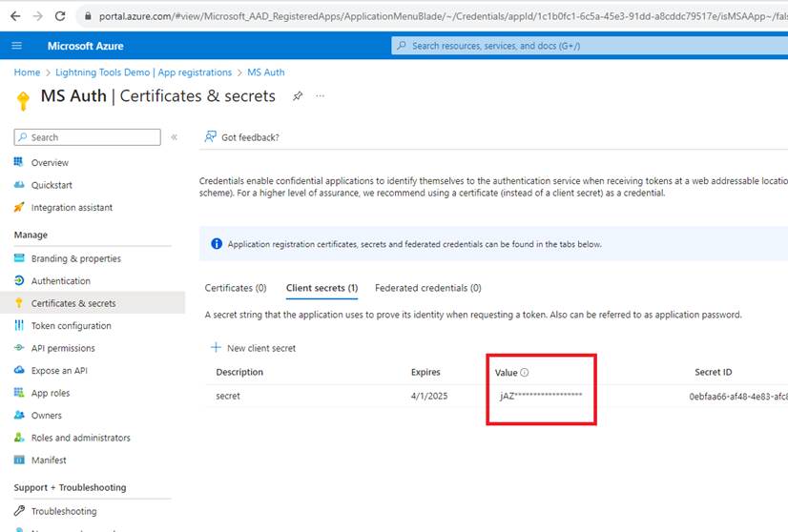Click the Certificates & secrets key icon in sidebar
Image resolution: width=788 pixels, height=532 pixels.
pyautogui.click(x=19, y=303)
